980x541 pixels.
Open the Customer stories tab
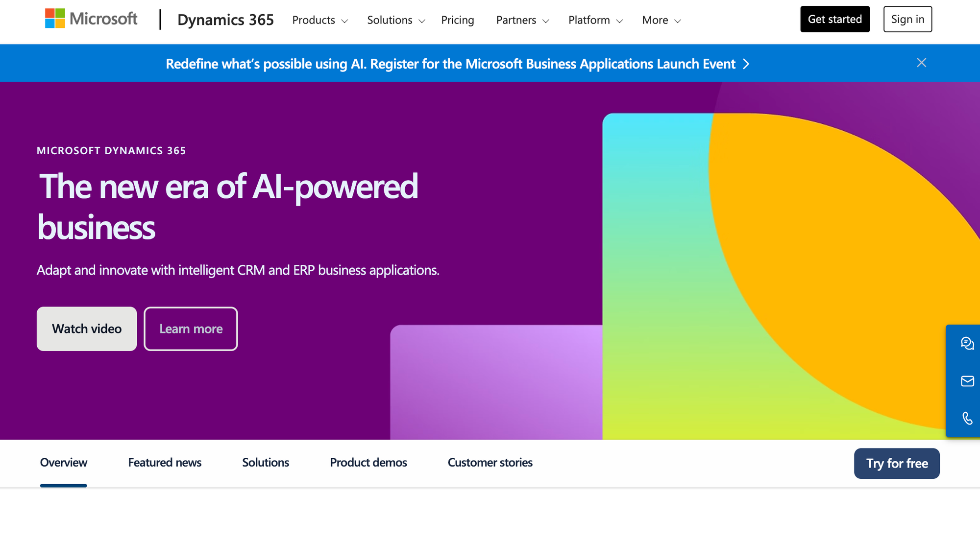click(490, 463)
